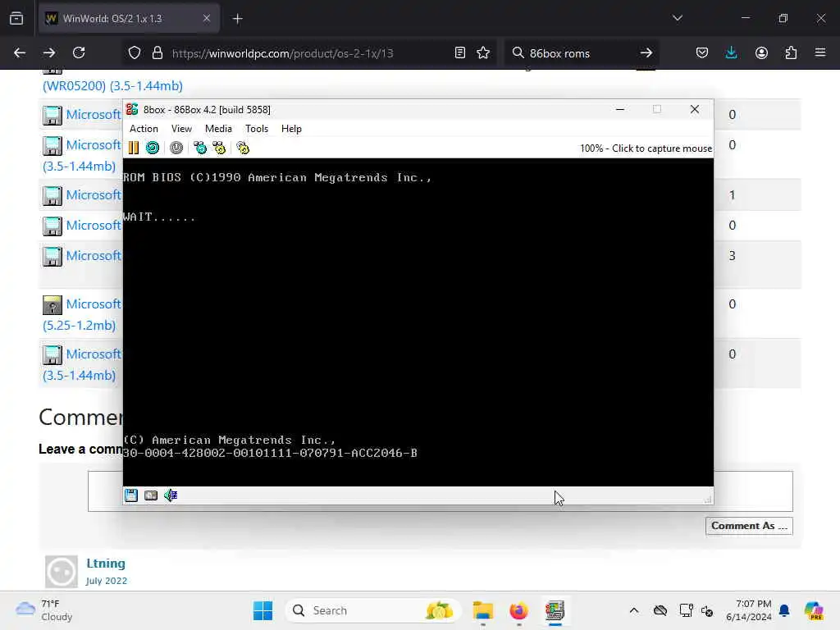Open Microsoft link in row with count 3
The width and height of the screenshot is (840, 630).
94,256
